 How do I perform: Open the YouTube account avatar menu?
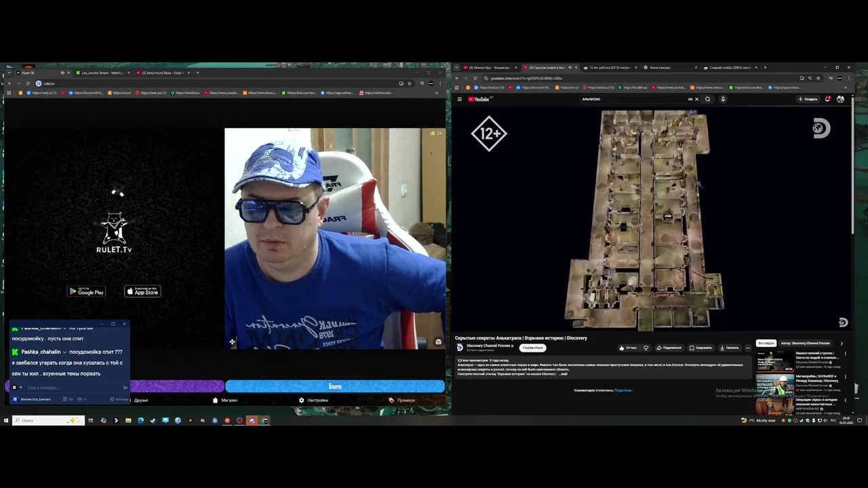[x=840, y=99]
